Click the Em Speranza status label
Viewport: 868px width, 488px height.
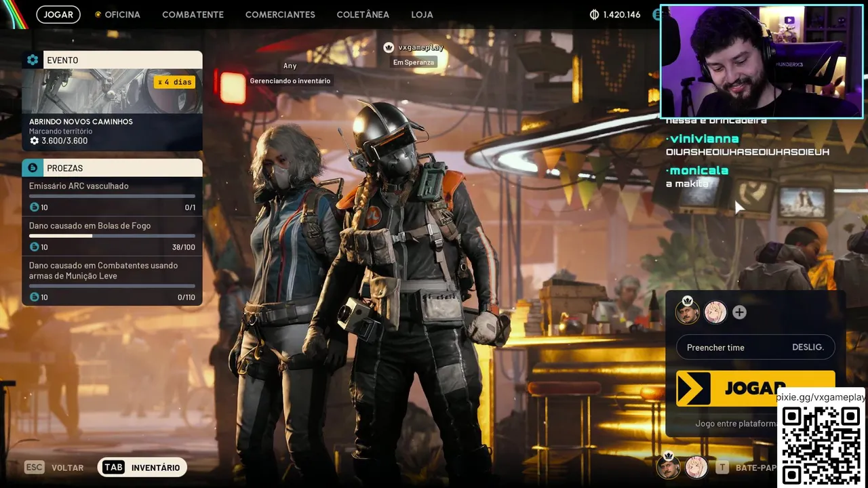tap(414, 62)
